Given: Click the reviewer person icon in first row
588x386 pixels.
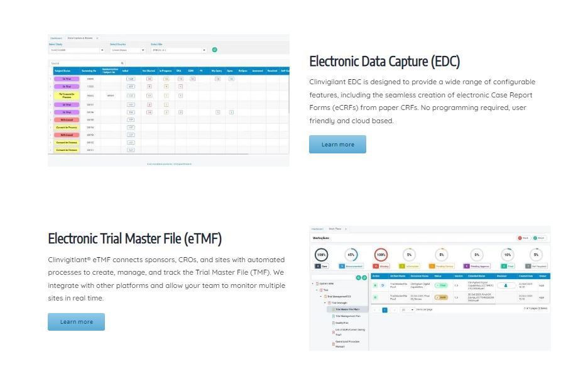Looking at the screenshot, I should (x=506, y=285).
